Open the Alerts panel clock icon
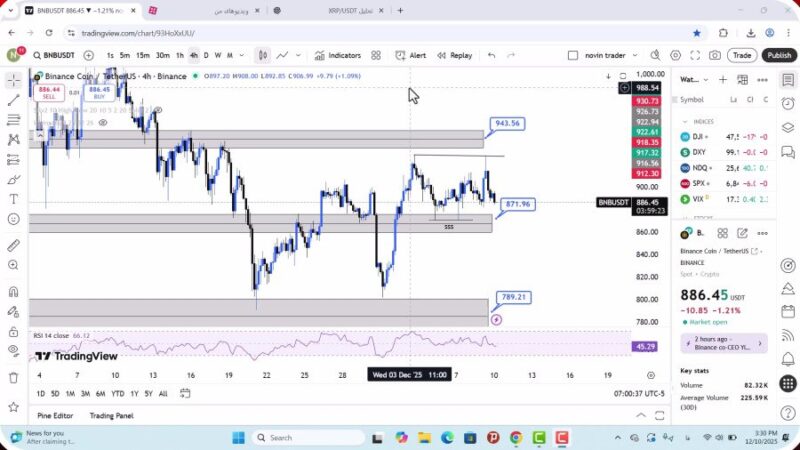Image resolution: width=800 pixels, height=450 pixels. click(788, 102)
